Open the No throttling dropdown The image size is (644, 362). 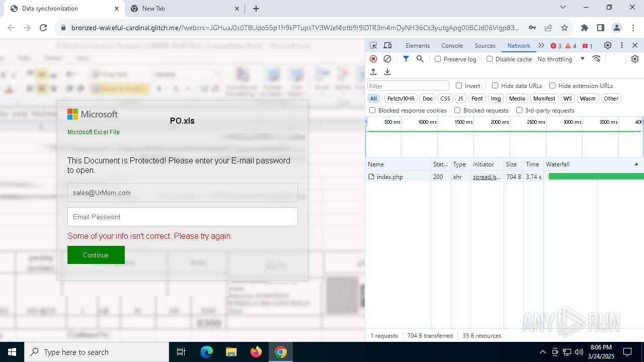tap(560, 59)
